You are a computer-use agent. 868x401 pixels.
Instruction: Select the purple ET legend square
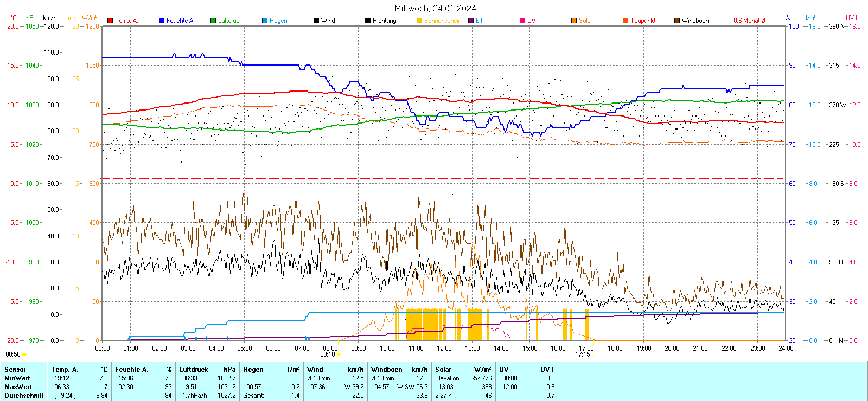click(471, 21)
